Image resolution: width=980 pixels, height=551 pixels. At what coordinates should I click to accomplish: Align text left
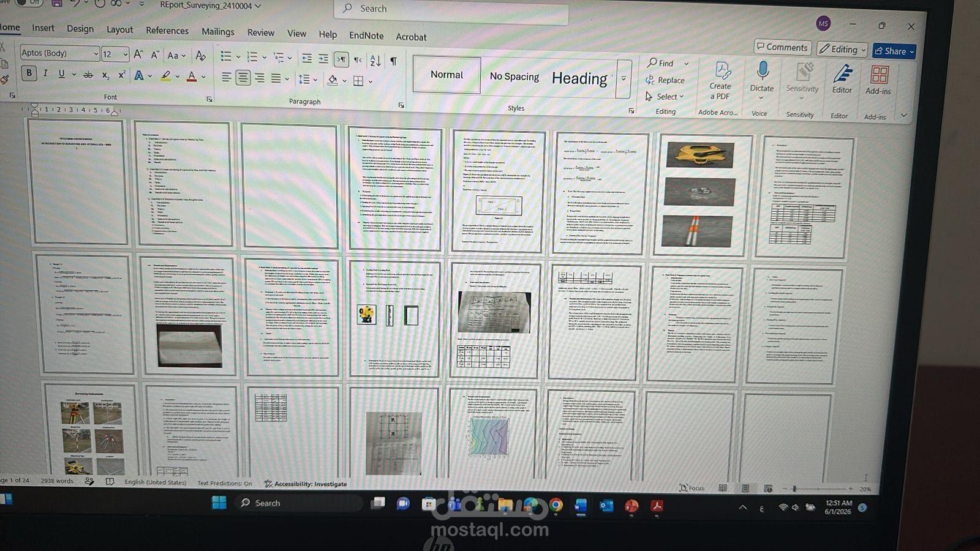(x=227, y=77)
